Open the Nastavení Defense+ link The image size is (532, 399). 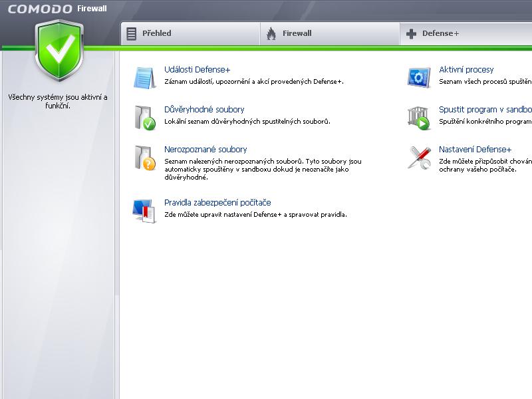click(475, 149)
